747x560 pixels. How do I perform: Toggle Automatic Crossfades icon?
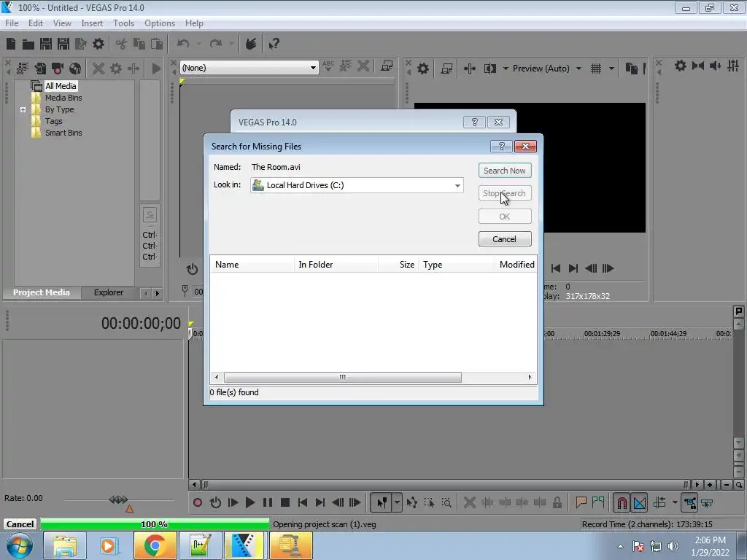point(640,502)
